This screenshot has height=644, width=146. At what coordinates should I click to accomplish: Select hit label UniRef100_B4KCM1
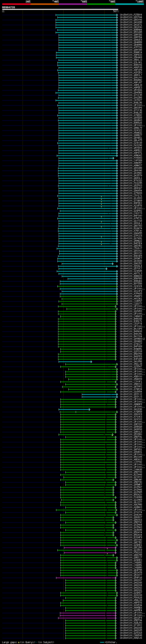[x=131, y=334]
